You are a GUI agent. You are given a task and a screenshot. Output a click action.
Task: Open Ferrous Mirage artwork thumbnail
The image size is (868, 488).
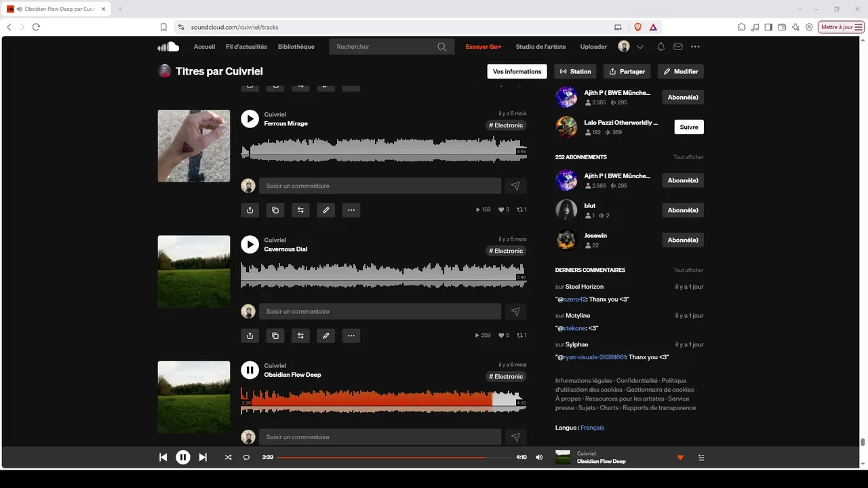point(194,146)
